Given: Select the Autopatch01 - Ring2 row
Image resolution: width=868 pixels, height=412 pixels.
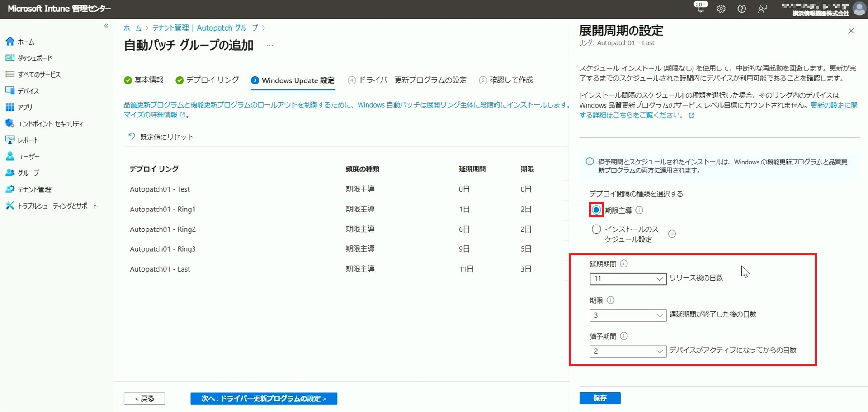Looking at the screenshot, I should 346,229.
